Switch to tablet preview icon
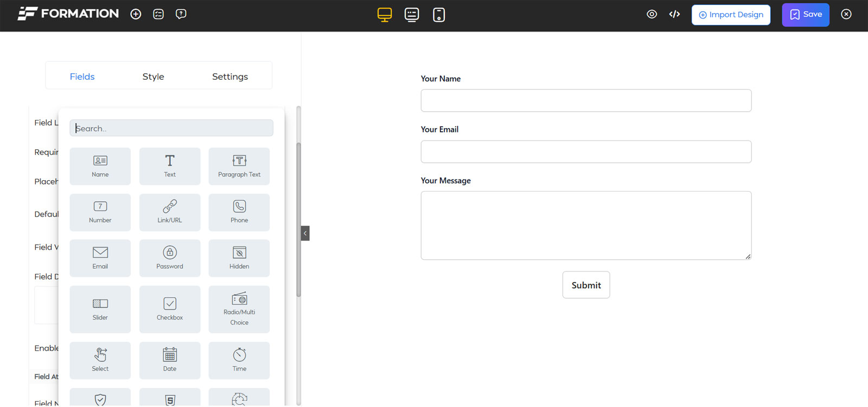Image resolution: width=868 pixels, height=407 pixels. pos(412,15)
